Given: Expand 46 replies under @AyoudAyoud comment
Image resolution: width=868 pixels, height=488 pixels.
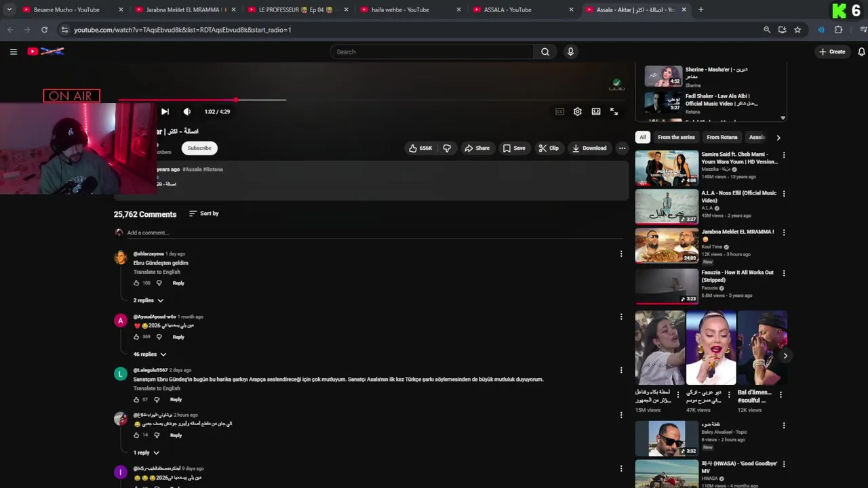Looking at the screenshot, I should pyautogui.click(x=150, y=354).
